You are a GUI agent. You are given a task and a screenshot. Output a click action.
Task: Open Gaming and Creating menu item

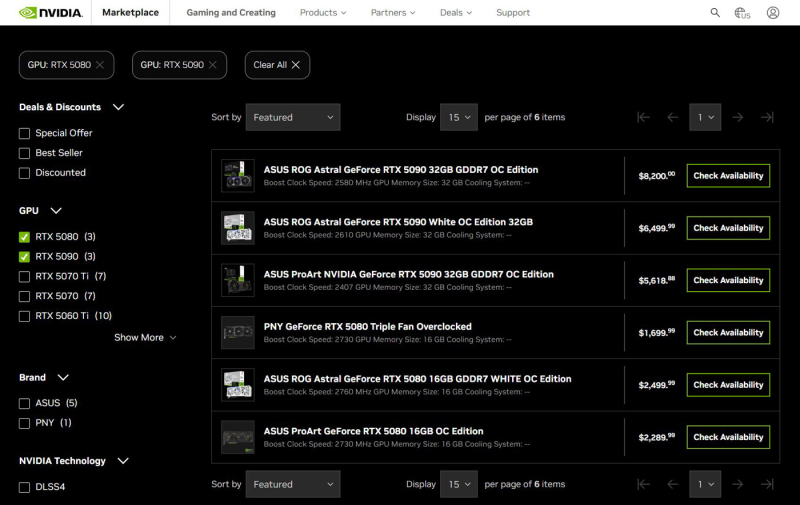(231, 13)
